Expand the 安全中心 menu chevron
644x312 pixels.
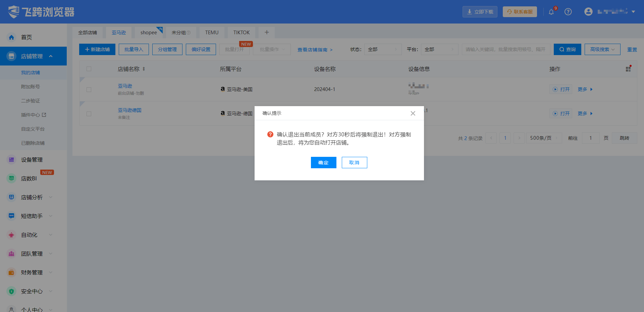tap(51, 291)
